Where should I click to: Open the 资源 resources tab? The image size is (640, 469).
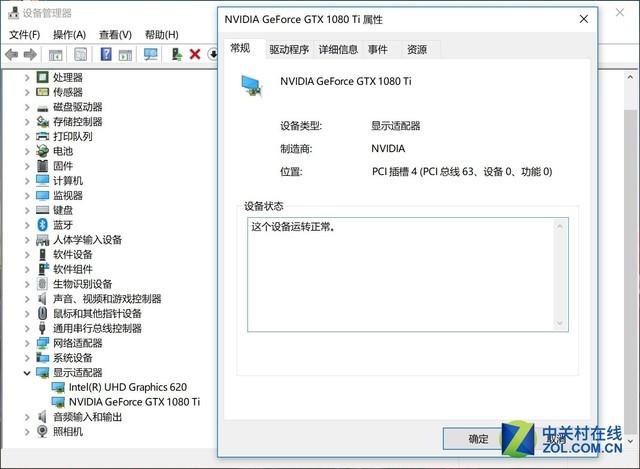[416, 49]
